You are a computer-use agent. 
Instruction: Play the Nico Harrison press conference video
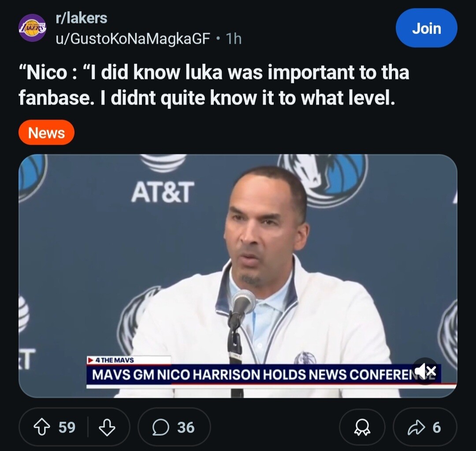coord(238,265)
